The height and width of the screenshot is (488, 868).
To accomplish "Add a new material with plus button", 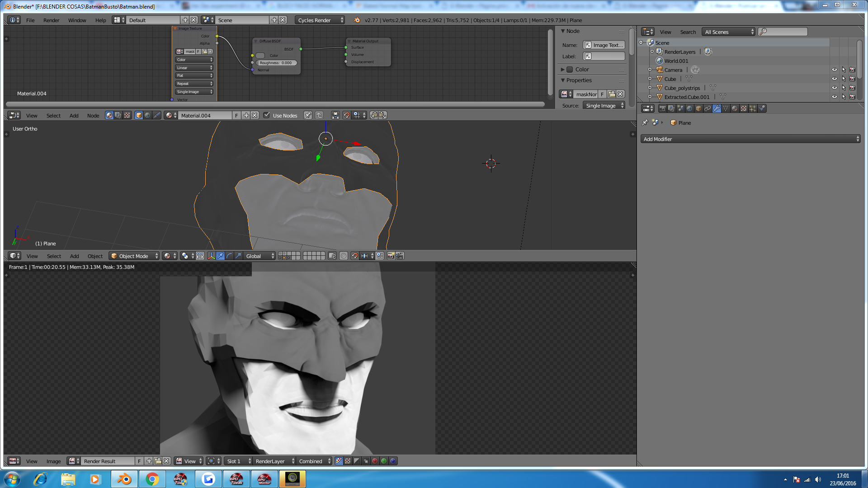I will point(246,115).
